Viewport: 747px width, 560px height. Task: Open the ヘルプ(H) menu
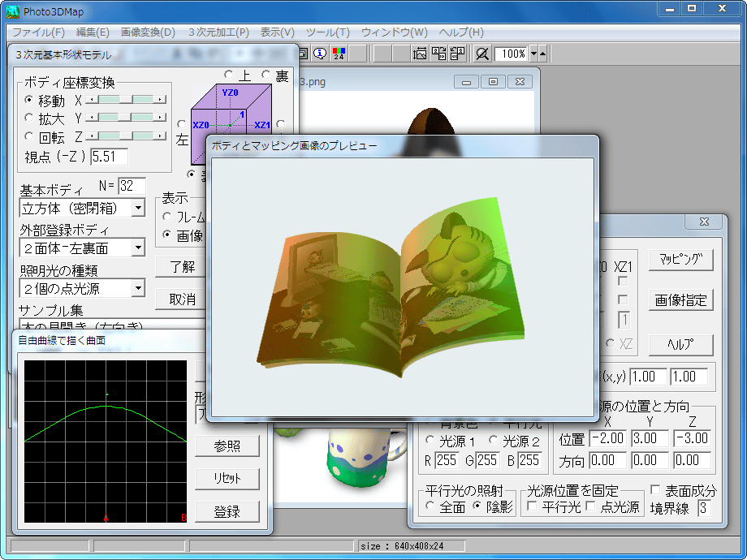pos(461,32)
